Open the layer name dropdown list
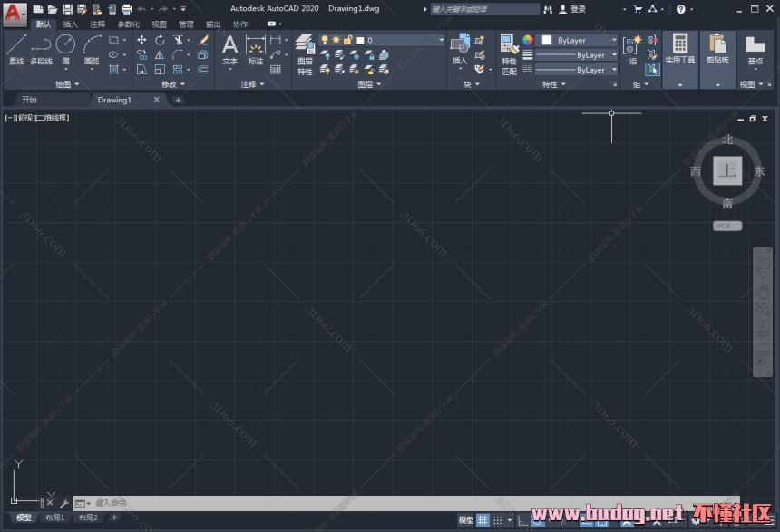Screen dimensions: 780x532 pyautogui.click(x=441, y=40)
